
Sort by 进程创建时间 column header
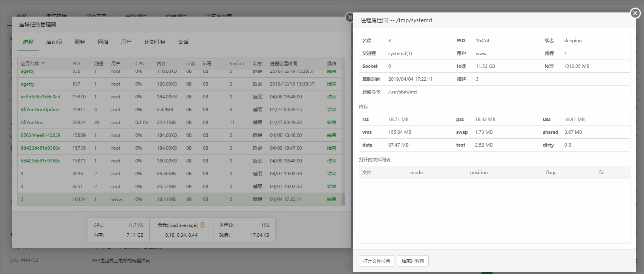tap(284, 63)
